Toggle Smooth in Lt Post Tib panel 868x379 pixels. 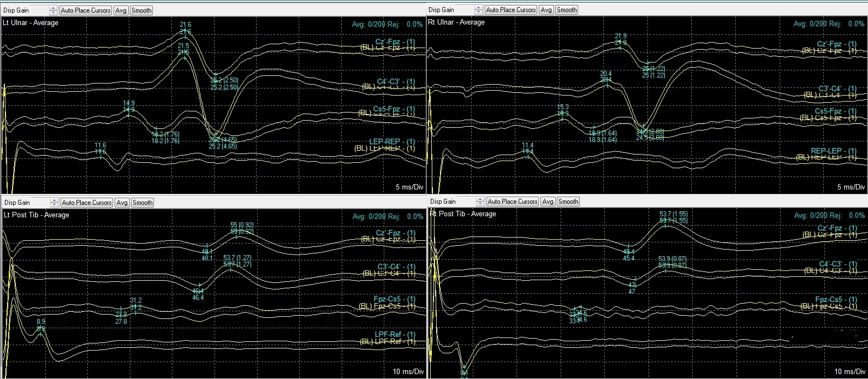point(142,203)
